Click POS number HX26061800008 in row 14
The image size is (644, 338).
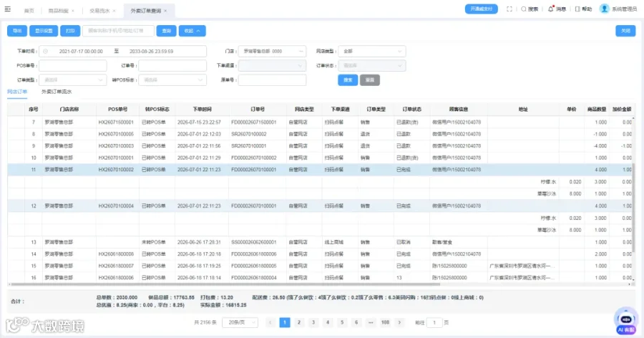[x=116, y=254]
